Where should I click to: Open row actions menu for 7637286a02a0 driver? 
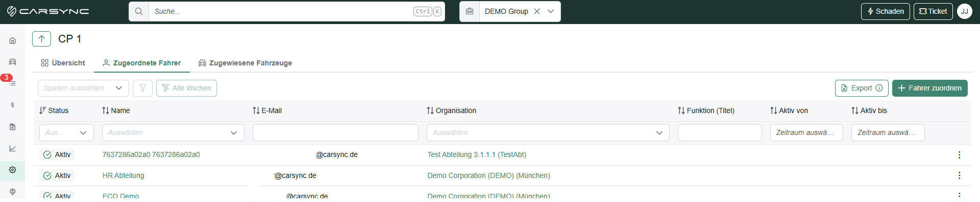959,154
